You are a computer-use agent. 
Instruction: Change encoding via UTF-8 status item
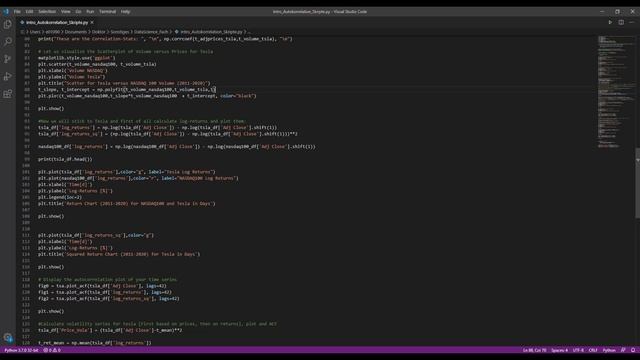click(x=578, y=350)
